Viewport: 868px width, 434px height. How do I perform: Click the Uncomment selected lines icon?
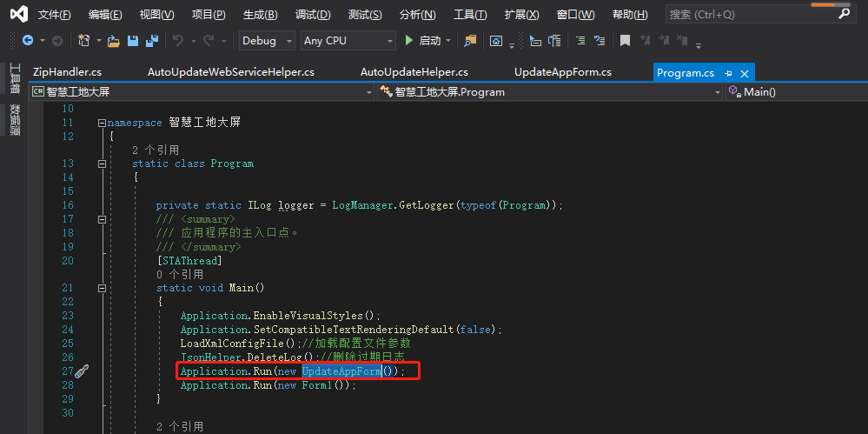click(599, 41)
